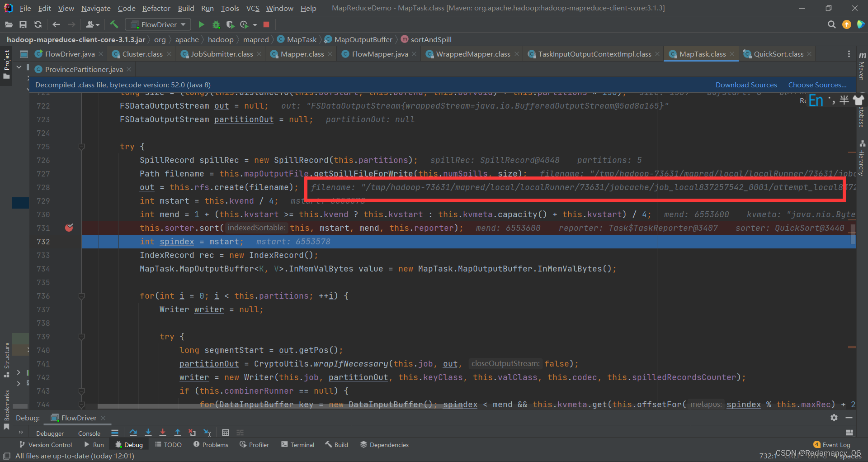The height and width of the screenshot is (462, 868).
Task: Open the VCS menu
Action: [253, 8]
